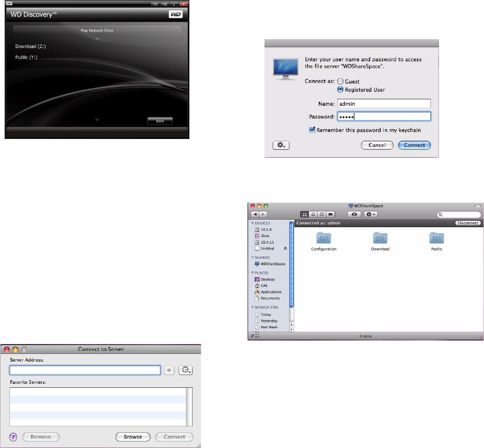Open Documents in Finder sidebar
484x448 pixels.
pos(267,298)
